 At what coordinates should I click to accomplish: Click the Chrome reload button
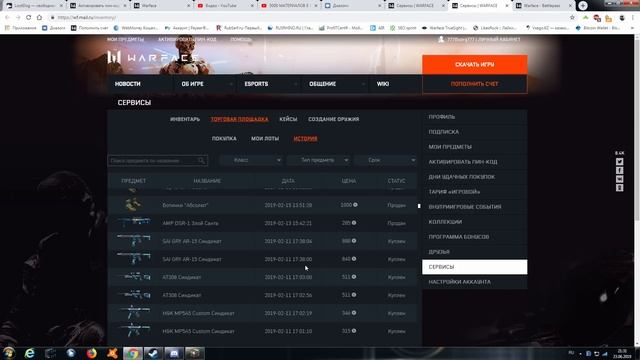[29, 18]
